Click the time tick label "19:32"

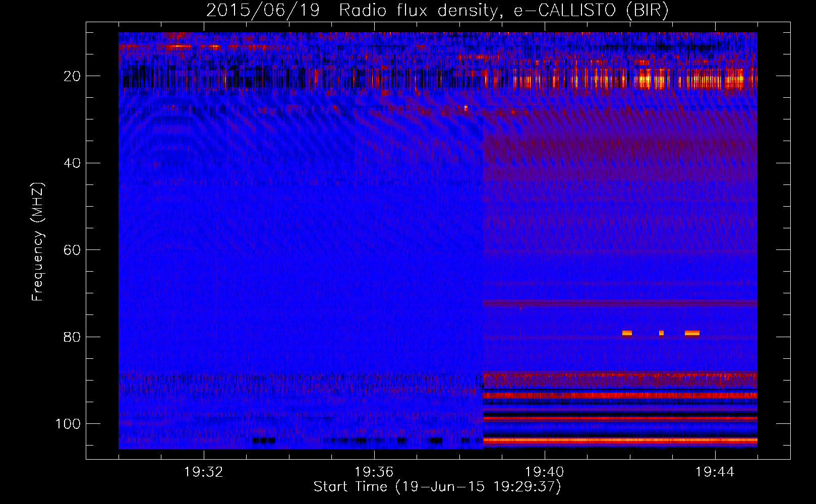204,472
